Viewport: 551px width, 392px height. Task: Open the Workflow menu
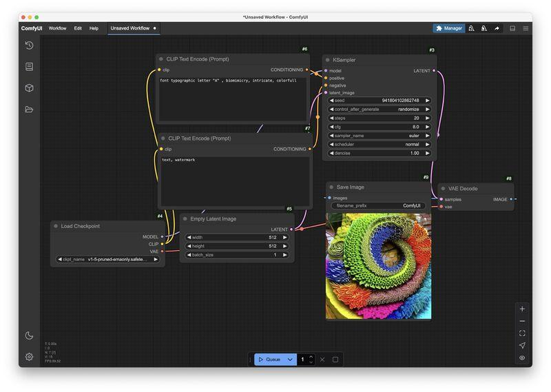click(57, 28)
